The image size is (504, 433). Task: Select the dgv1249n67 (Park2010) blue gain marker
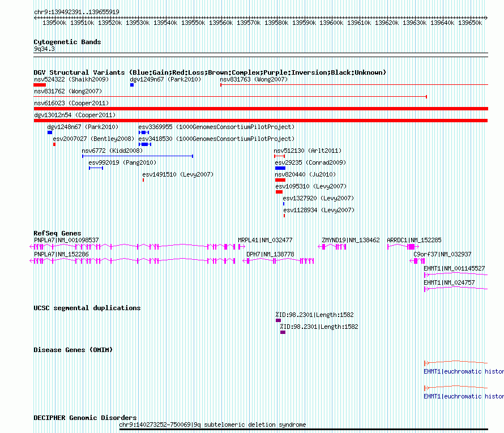click(132, 85)
